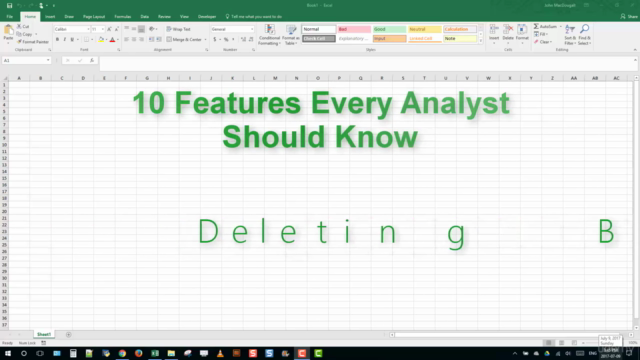This screenshot has width=640, height=360.
Task: Switch to the Data tab
Action: point(144,17)
